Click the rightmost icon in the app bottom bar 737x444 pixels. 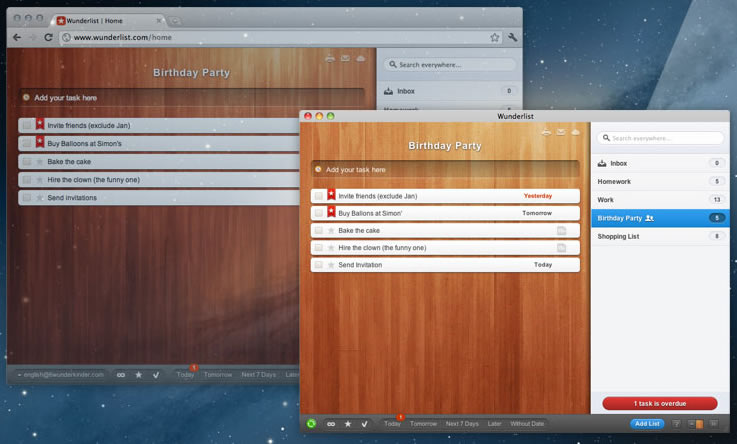click(713, 424)
